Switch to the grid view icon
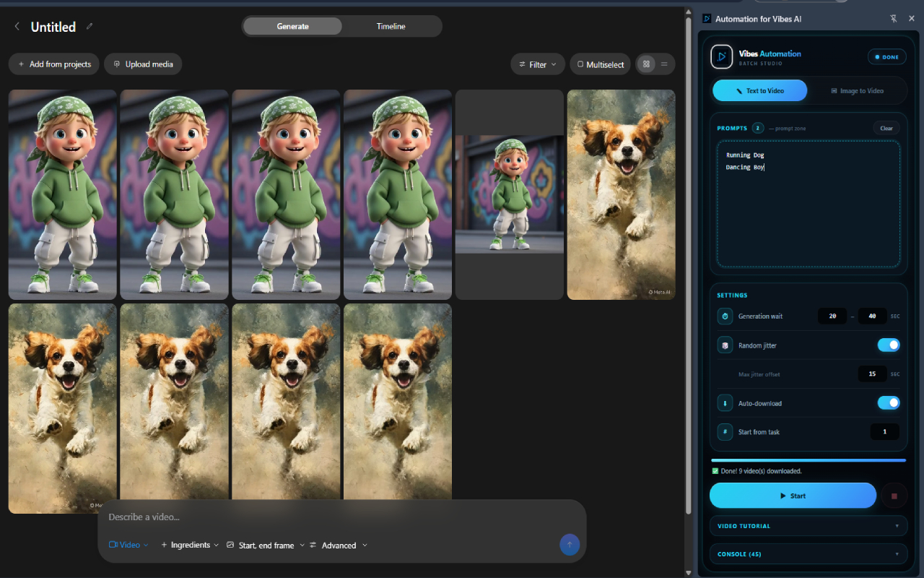Image resolution: width=924 pixels, height=578 pixels. (646, 64)
